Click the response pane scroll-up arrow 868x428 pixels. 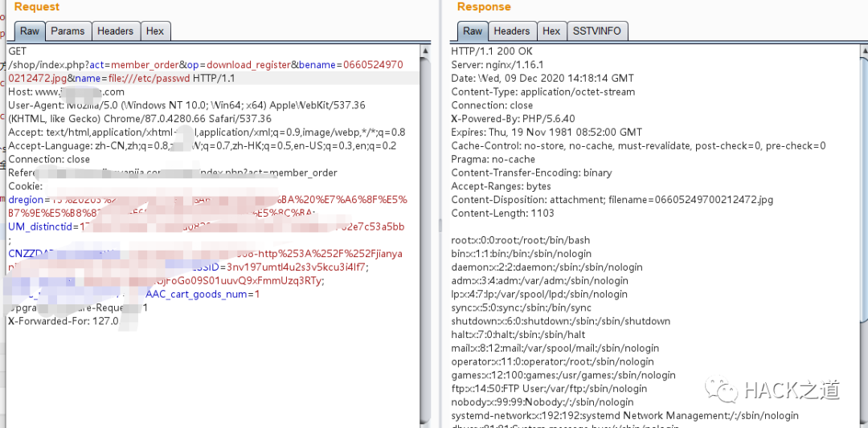tap(864, 51)
